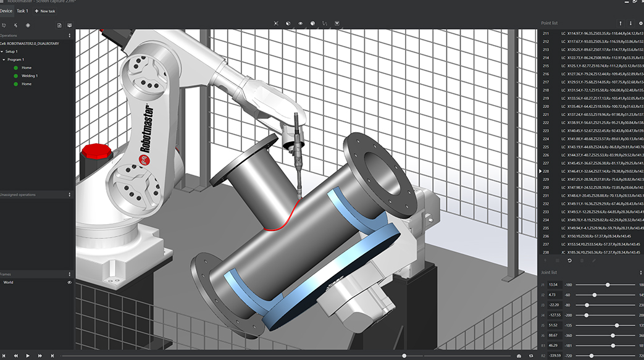Select point 220 in the Point list
The image size is (644, 360).
coord(592,106)
